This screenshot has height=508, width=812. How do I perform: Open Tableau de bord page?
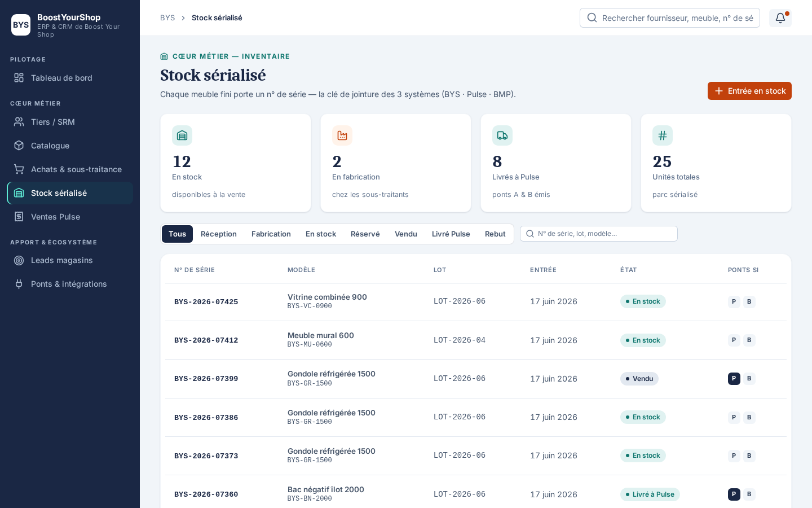click(x=70, y=78)
